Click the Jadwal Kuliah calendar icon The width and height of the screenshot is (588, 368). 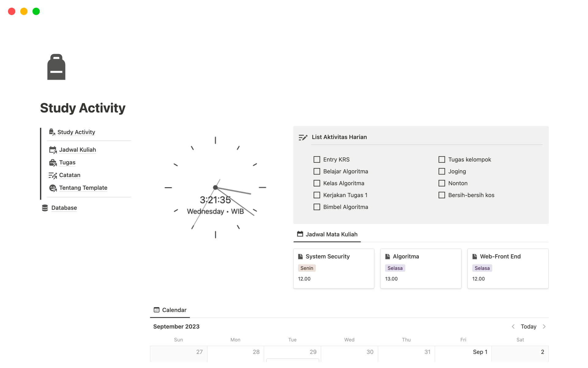[x=53, y=150]
